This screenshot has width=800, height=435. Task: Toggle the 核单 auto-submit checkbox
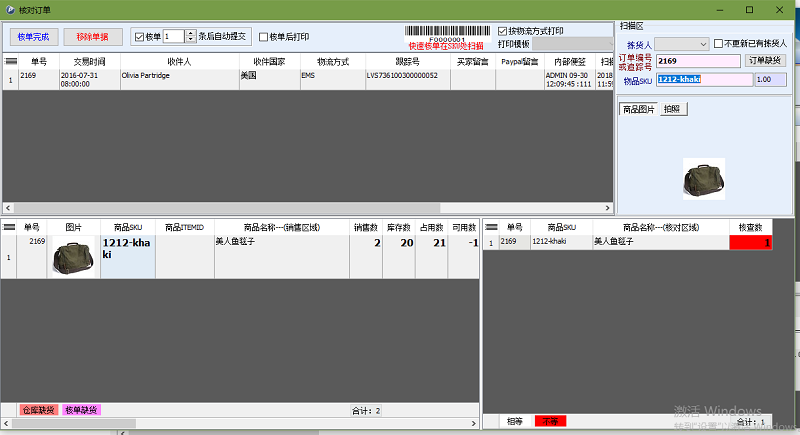tap(139, 37)
